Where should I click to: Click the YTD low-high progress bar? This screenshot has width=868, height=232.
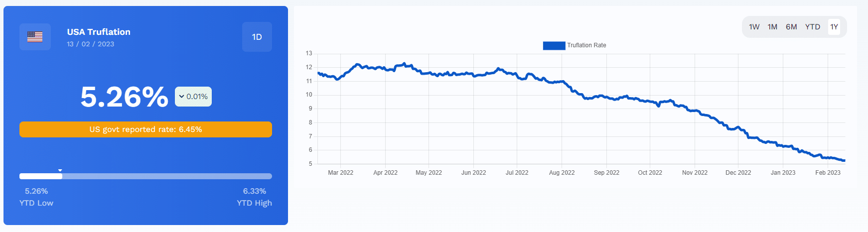(145, 176)
